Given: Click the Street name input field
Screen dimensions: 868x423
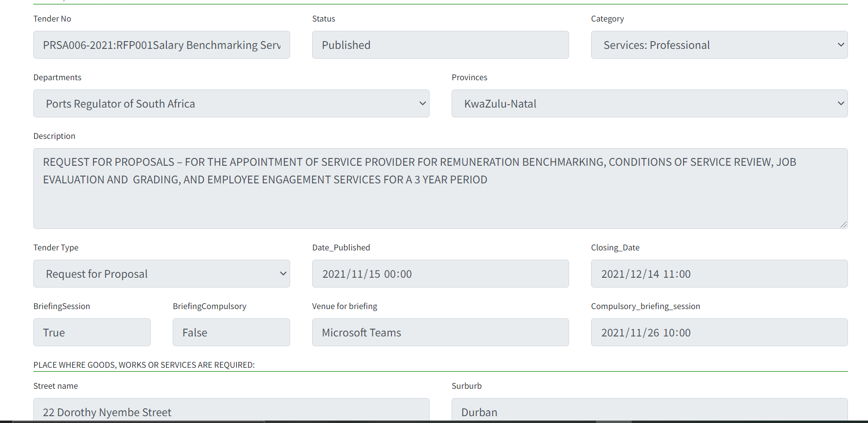Looking at the screenshot, I should coord(231,411).
